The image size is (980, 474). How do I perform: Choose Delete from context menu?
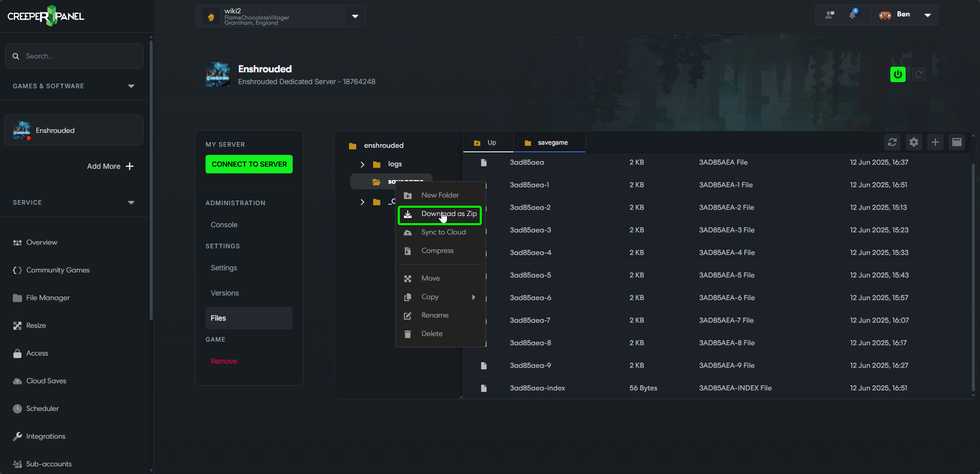pyautogui.click(x=440, y=334)
